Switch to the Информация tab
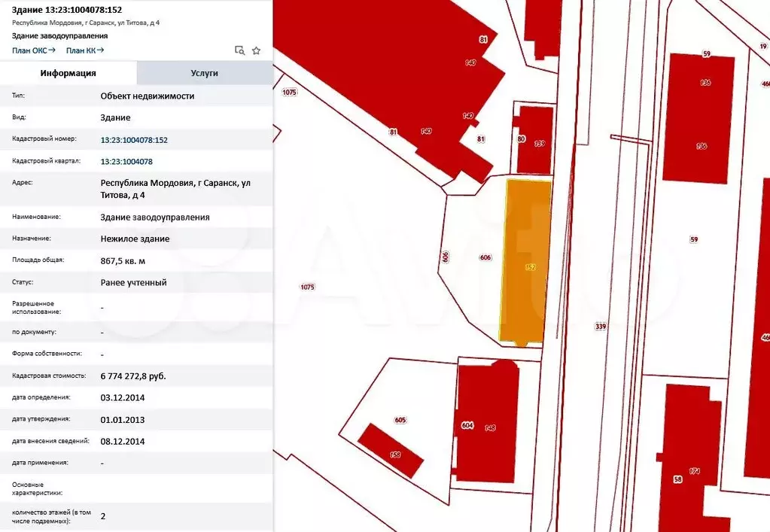770x532 pixels. point(68,73)
